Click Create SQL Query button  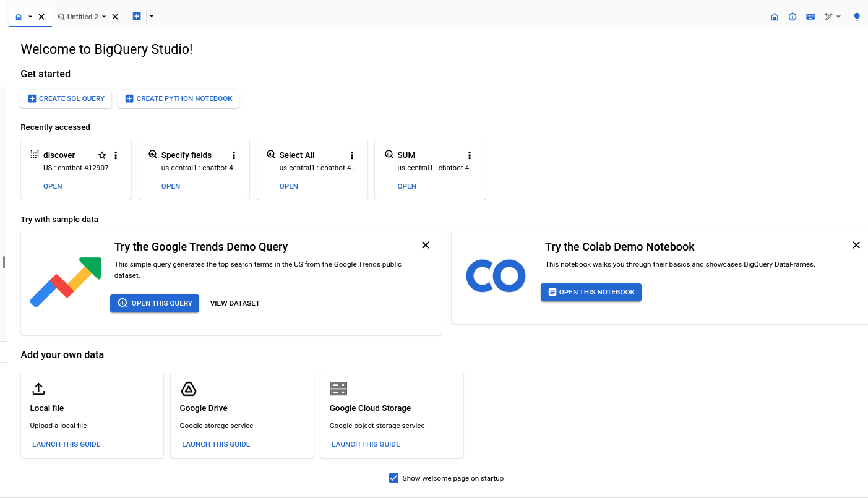click(x=66, y=98)
